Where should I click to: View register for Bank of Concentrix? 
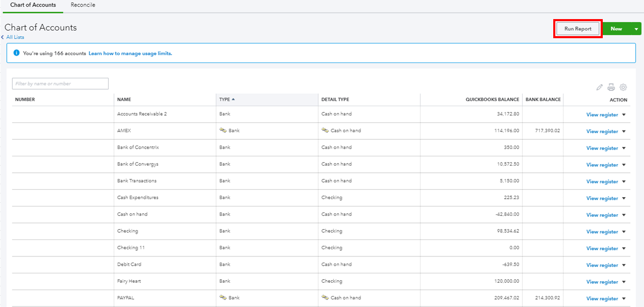pos(602,148)
